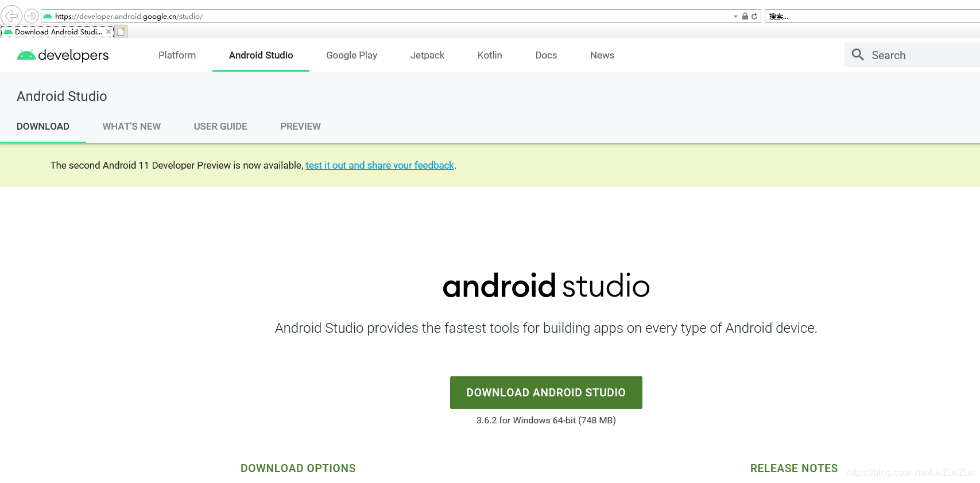Click the security lock icon in address bar
The width and height of the screenshot is (980, 483).
pos(745,16)
